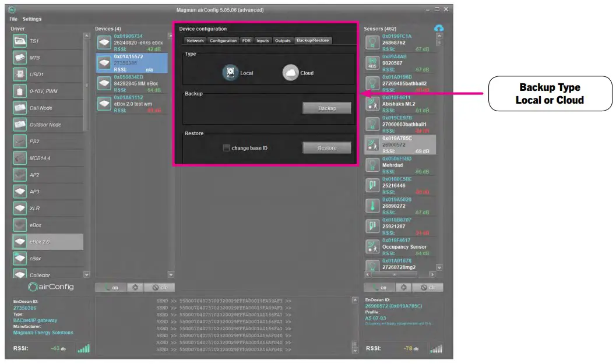This screenshot has width=616, height=364.
Task: Click the cloud sync icon above Sensors
Action: point(441,27)
